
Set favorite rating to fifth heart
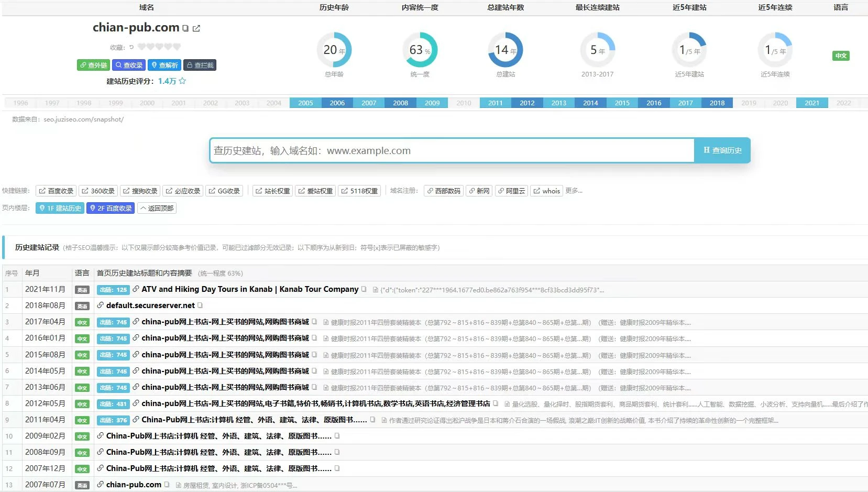[177, 47]
